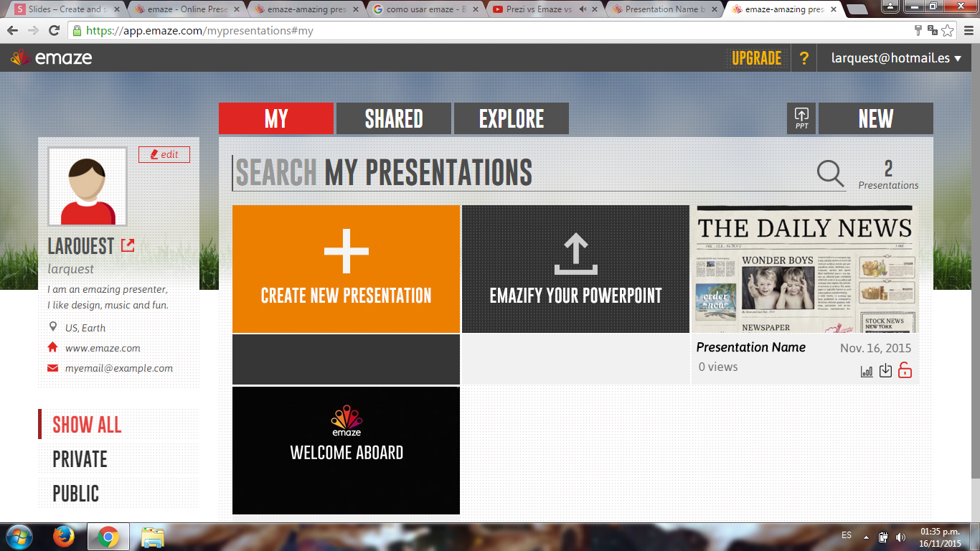Click the Upgrade link
Viewport: 980px width, 551px height.
click(756, 58)
